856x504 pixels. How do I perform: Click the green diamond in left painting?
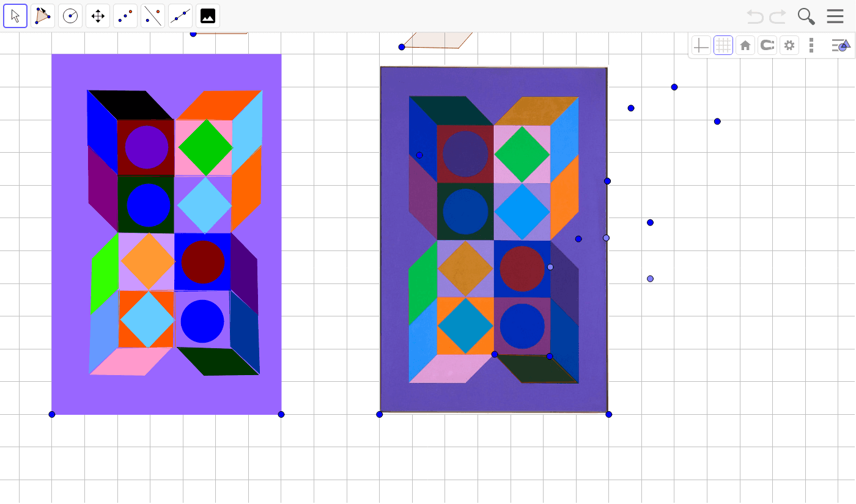click(205, 147)
